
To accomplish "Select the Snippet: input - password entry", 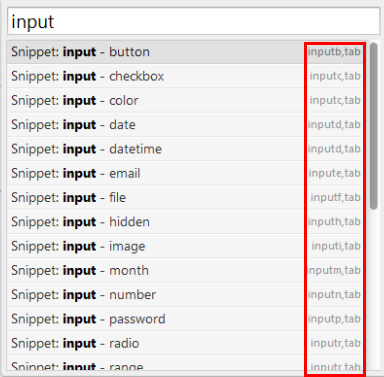I will (x=187, y=320).
